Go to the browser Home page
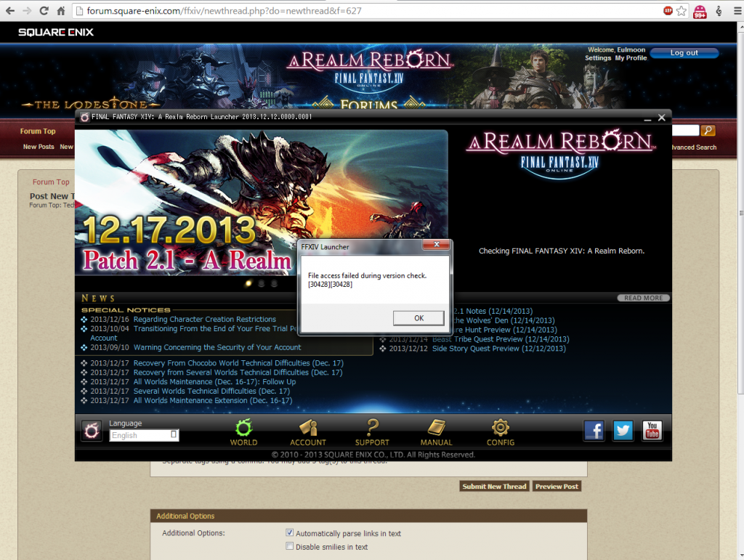The height and width of the screenshot is (560, 744). point(61,10)
